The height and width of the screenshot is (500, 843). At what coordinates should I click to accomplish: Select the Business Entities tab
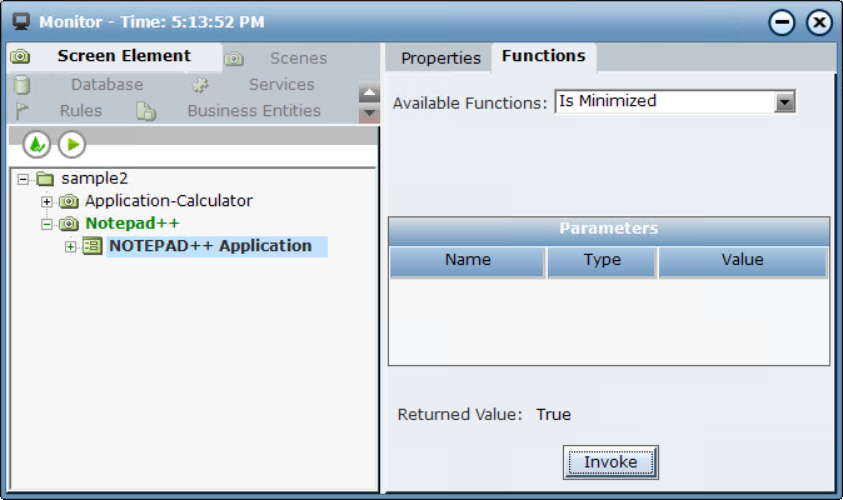(253, 111)
